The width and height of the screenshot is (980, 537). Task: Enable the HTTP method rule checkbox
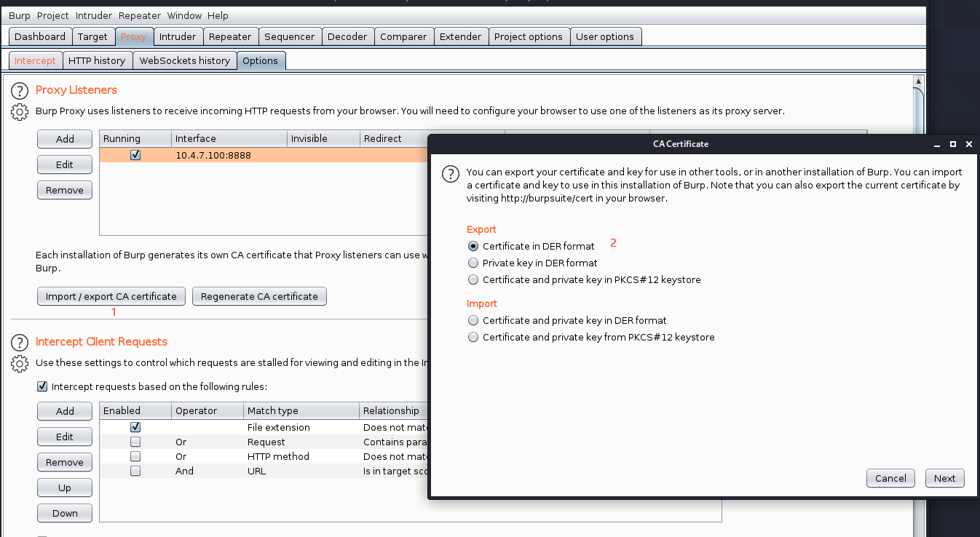(x=135, y=456)
